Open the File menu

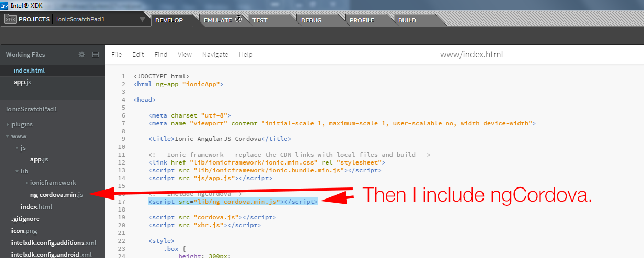pos(117,54)
